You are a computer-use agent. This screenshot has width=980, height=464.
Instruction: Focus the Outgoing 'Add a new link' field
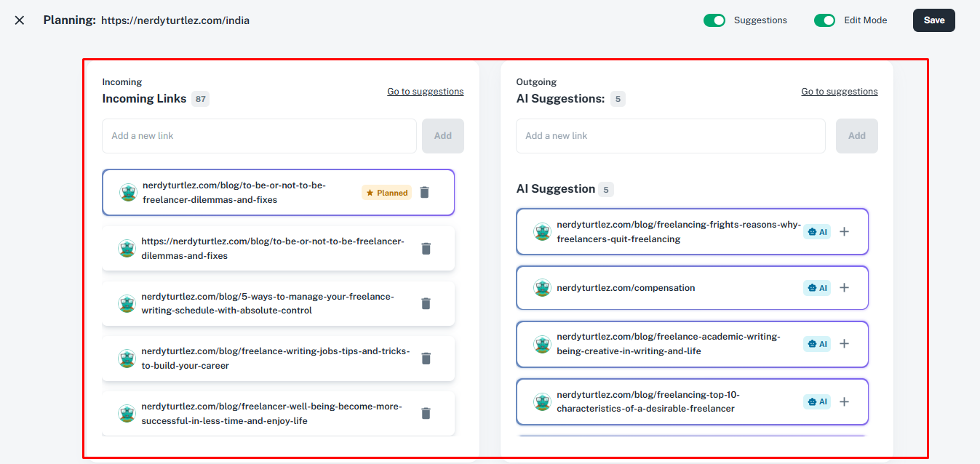[671, 136]
